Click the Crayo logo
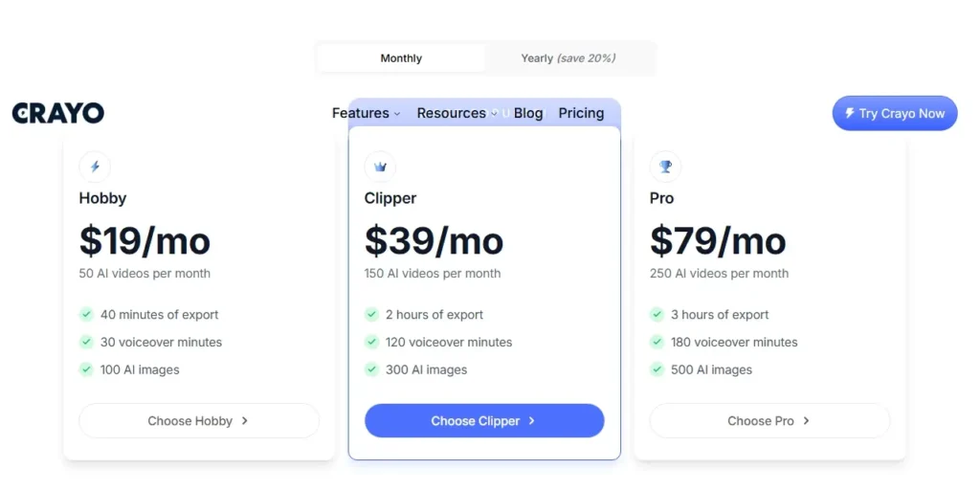980x491 pixels. (58, 113)
